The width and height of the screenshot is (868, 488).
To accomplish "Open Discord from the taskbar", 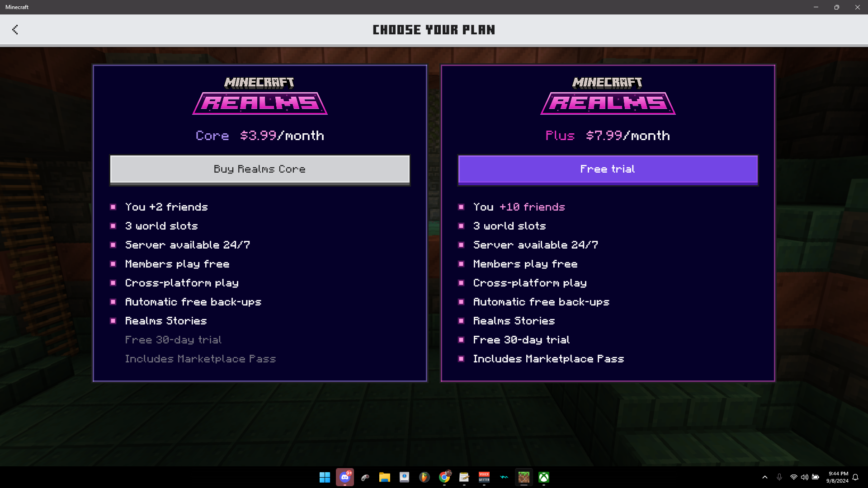I will [x=345, y=477].
